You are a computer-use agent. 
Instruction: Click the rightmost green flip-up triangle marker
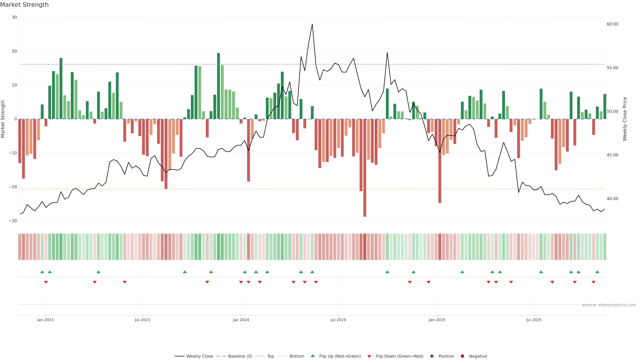point(597,272)
